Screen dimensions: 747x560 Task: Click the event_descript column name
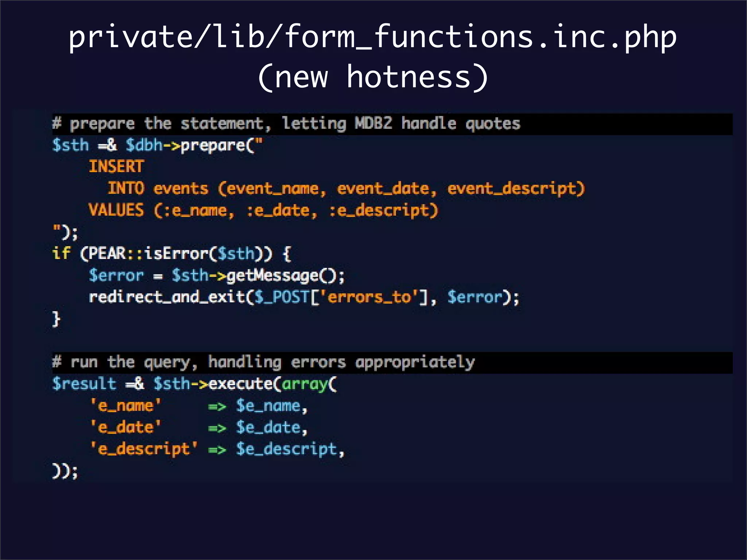tap(512, 189)
